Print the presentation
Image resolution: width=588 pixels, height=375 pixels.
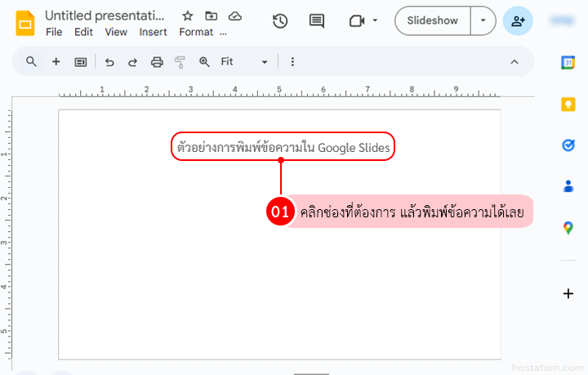coord(157,62)
